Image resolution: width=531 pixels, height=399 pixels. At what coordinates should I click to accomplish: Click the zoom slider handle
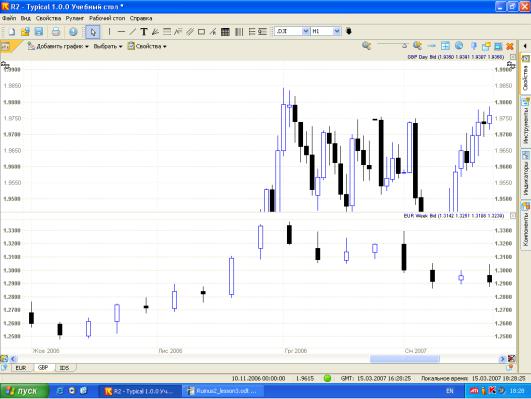(x=404, y=45)
